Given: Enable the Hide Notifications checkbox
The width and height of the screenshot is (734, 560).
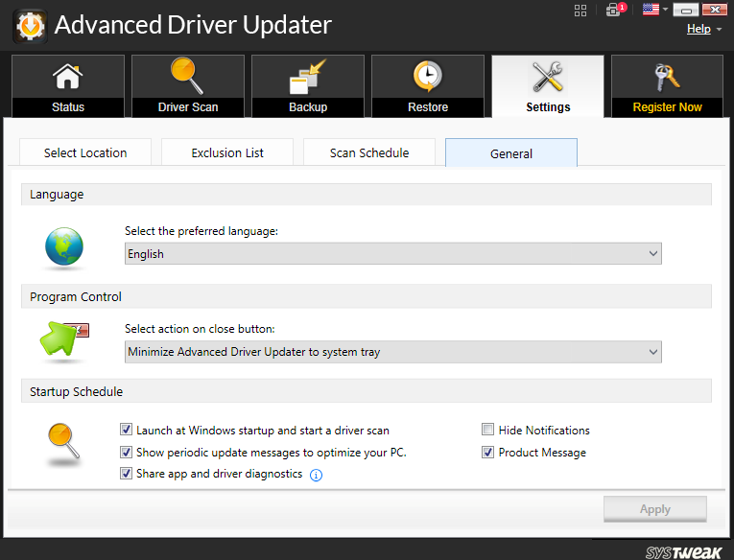Looking at the screenshot, I should 487,429.
